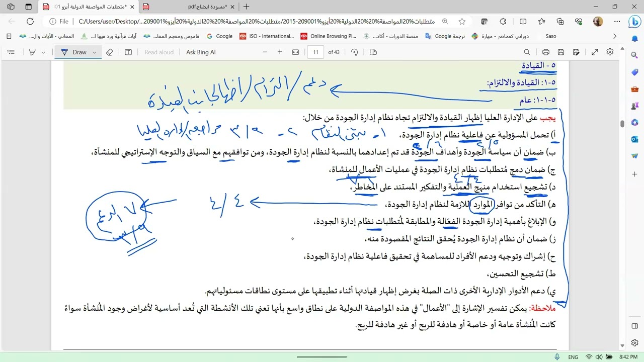Zoom in the PDF page
Image resolution: width=644 pixels, height=362 pixels.
coord(280,52)
